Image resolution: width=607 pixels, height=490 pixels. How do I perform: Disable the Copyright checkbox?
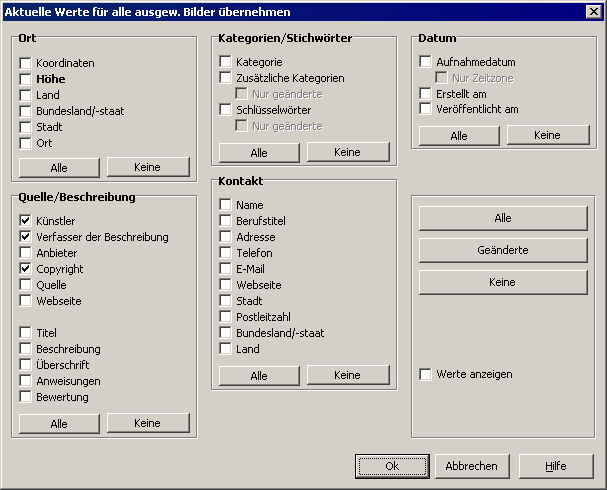(x=26, y=269)
